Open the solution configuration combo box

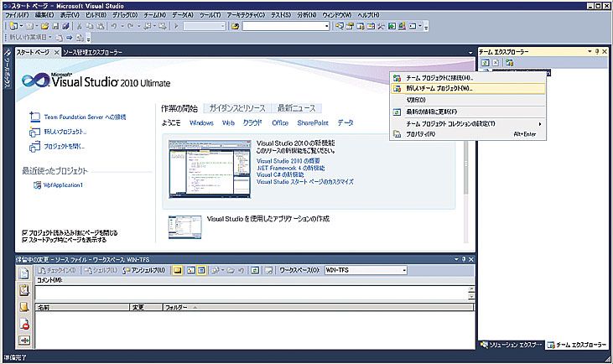[x=205, y=26]
